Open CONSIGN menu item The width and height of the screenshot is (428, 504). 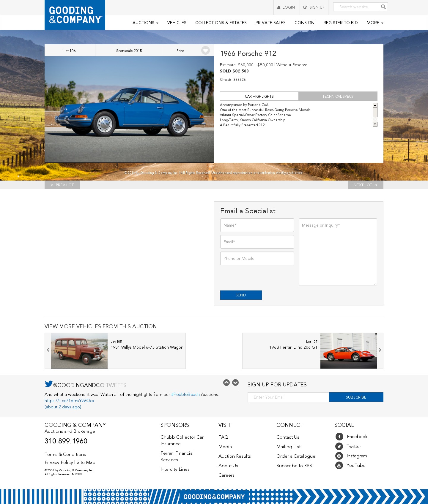point(304,23)
